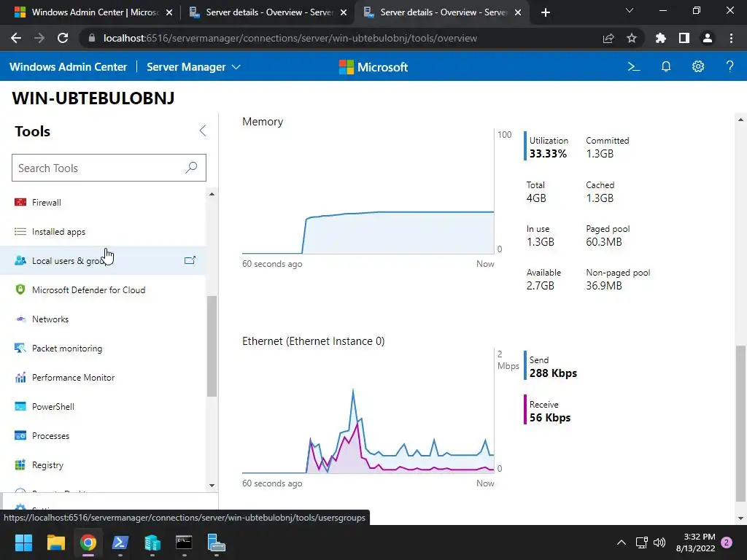Open Chrome three-dot menu
The image size is (747, 560).
[731, 38]
